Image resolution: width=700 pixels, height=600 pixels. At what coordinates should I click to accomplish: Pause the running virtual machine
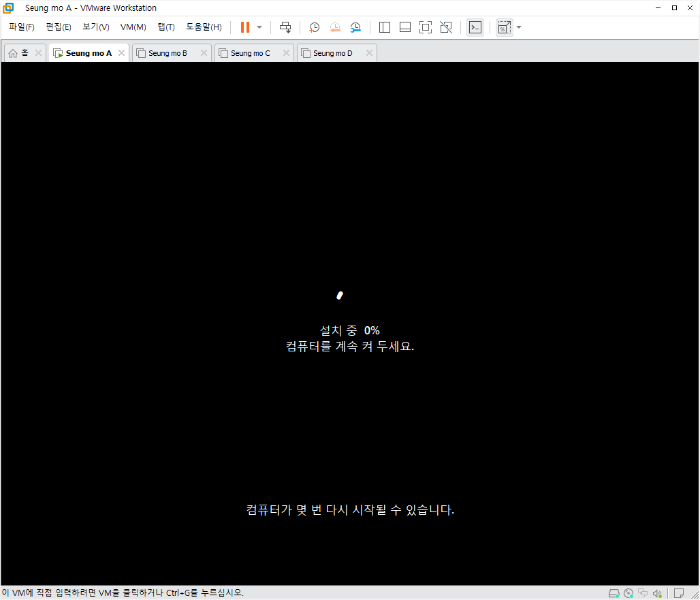[244, 27]
